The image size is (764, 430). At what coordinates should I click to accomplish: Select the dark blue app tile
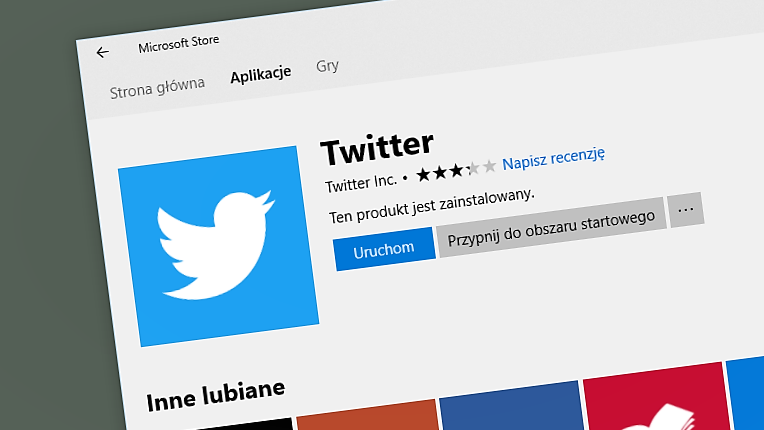512,407
